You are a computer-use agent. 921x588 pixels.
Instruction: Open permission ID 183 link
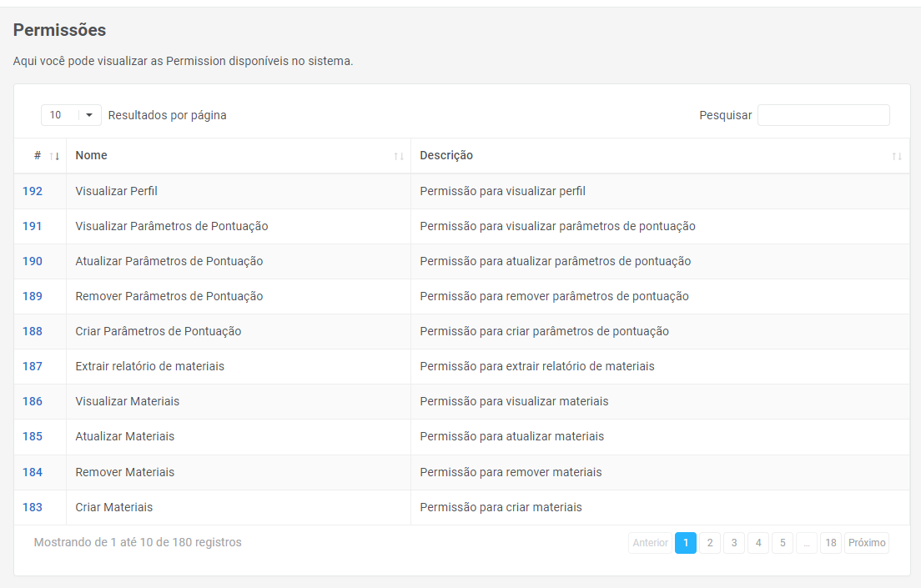tap(33, 507)
